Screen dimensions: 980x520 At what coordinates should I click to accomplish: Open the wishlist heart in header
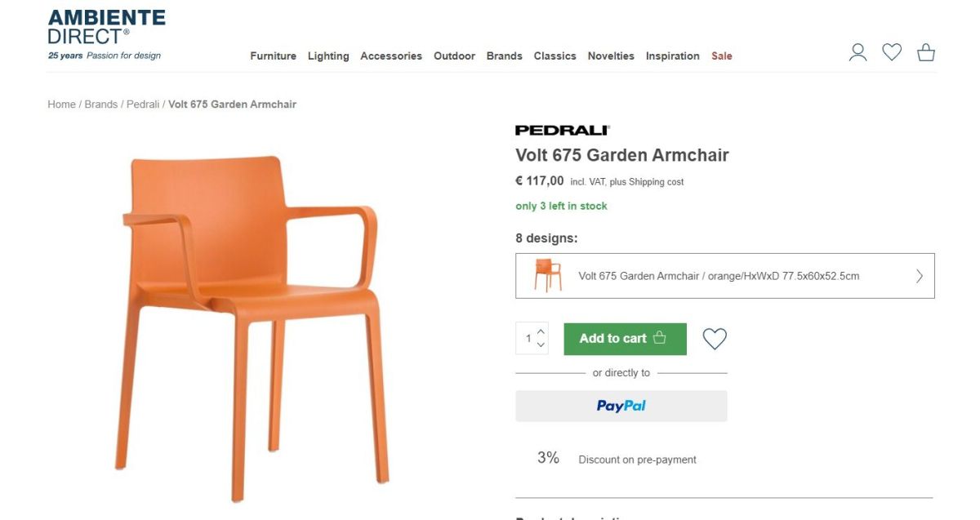[x=892, y=53]
